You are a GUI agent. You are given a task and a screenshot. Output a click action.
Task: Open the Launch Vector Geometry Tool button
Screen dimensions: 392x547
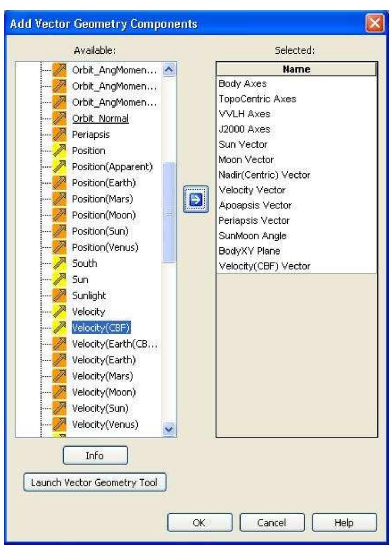click(x=95, y=482)
